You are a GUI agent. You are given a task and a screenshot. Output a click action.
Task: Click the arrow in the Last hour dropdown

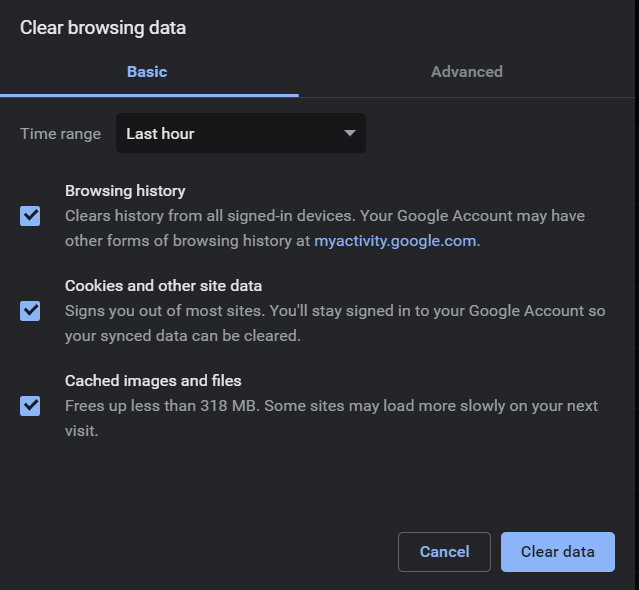tap(349, 133)
